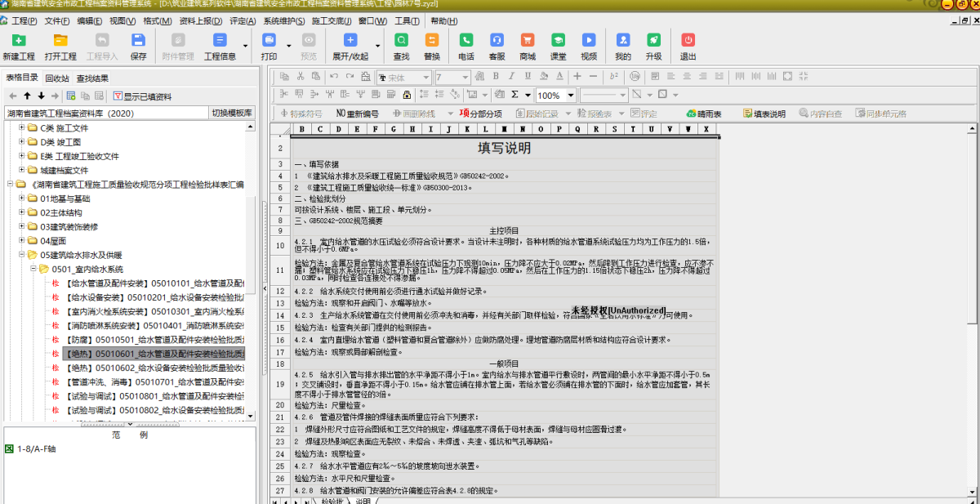Image resolution: width=980 pixels, height=504 pixels.
Task: Click column header B in spreadsheet
Action: [x=302, y=129]
